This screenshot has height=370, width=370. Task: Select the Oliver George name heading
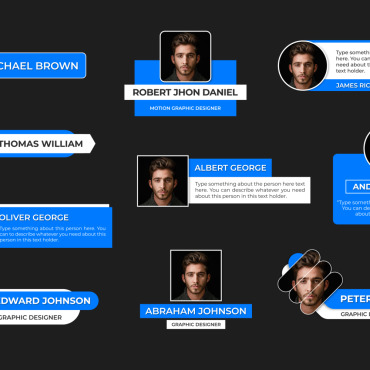(34, 217)
